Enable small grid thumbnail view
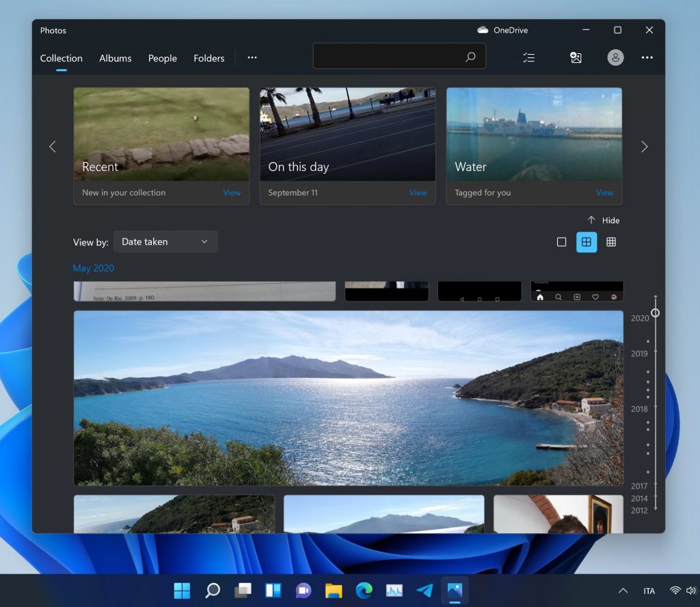700x607 pixels. coord(610,241)
